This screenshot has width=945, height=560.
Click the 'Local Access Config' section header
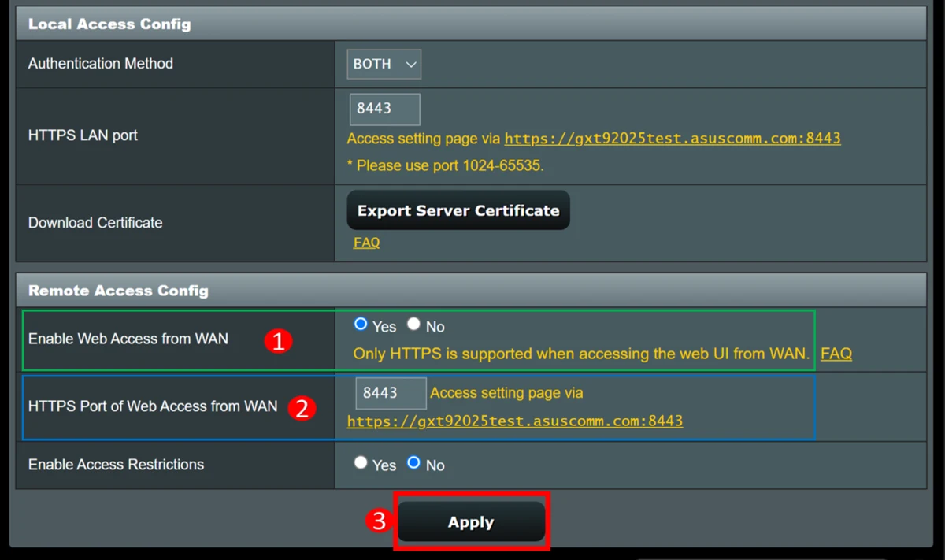pyautogui.click(x=471, y=24)
